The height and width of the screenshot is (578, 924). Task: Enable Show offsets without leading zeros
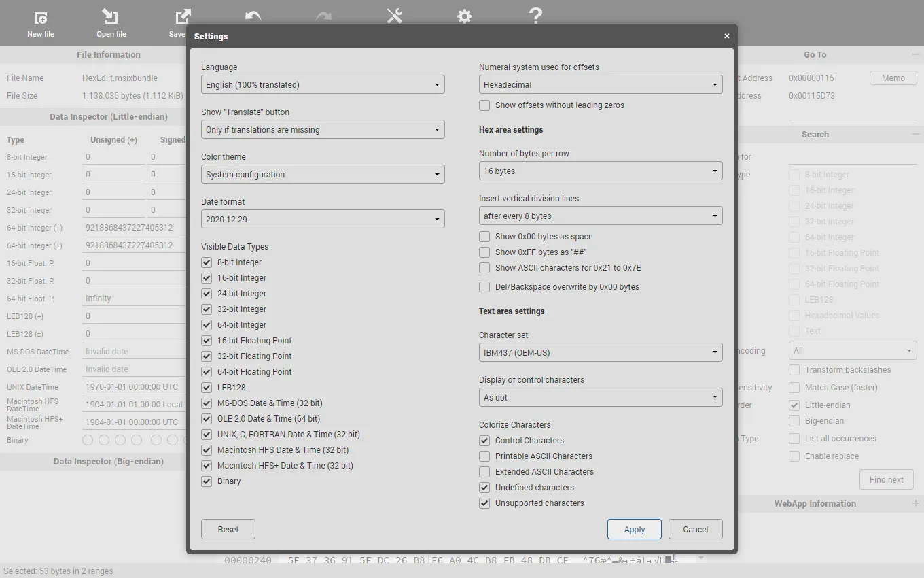pos(484,105)
